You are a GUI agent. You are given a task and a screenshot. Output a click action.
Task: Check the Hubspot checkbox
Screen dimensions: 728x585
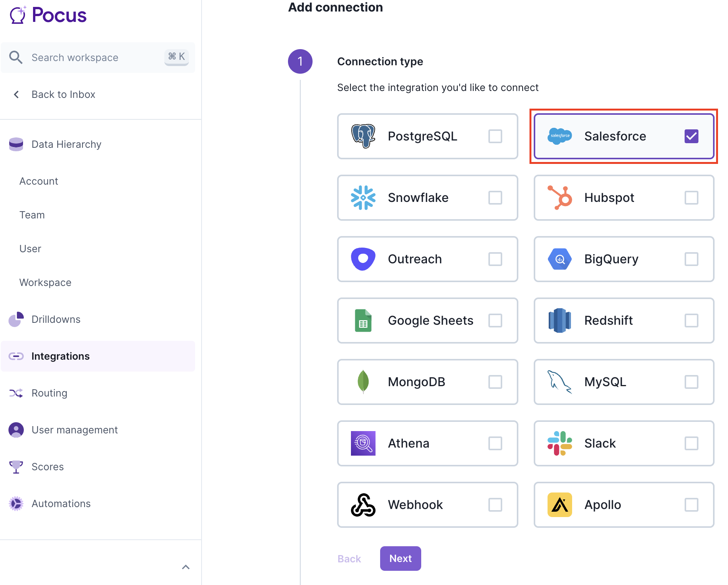coord(692,198)
